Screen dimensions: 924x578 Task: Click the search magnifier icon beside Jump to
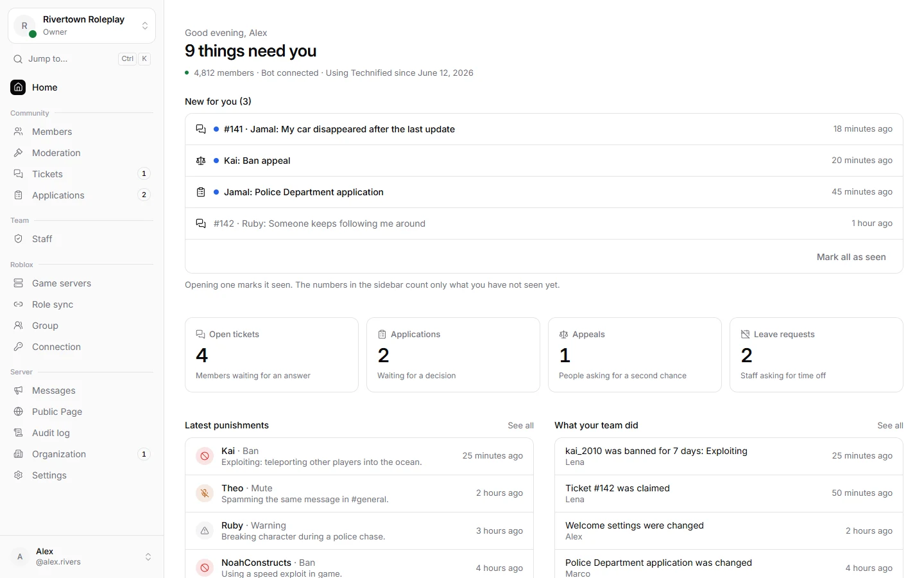click(x=18, y=59)
